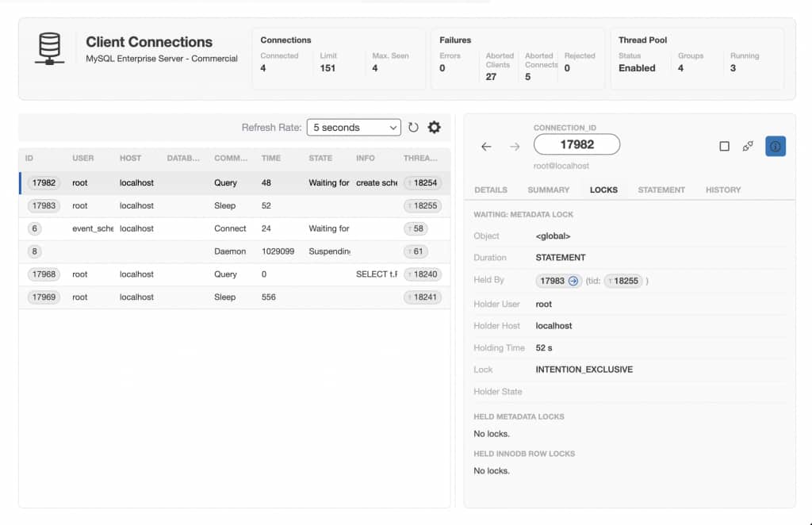Screen dimensions: 812x525
Task: Select connection 17969 ID badge
Action: (44, 297)
